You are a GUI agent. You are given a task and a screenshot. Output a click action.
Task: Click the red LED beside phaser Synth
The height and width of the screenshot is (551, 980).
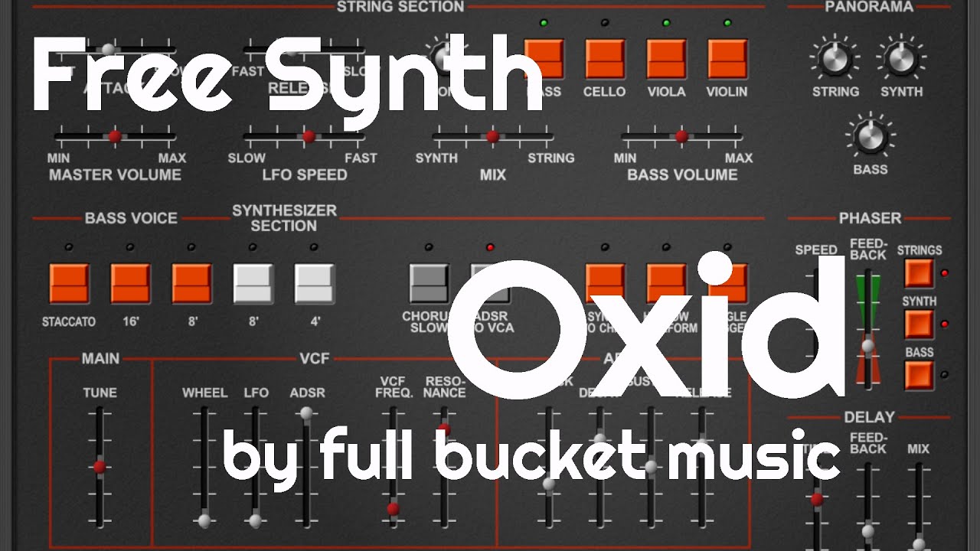(944, 324)
